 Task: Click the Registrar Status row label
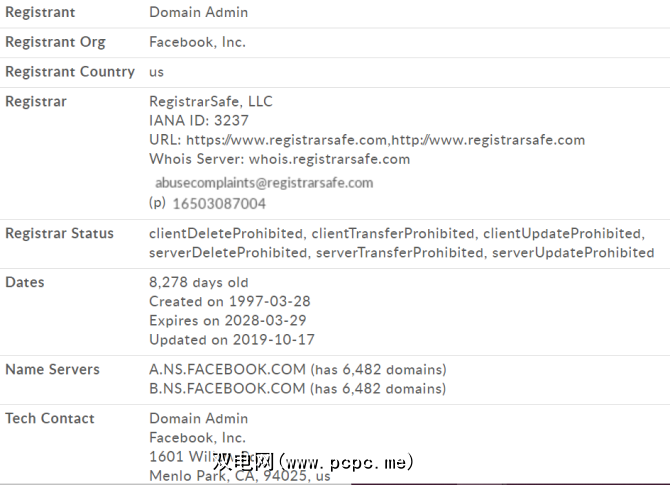point(59,233)
